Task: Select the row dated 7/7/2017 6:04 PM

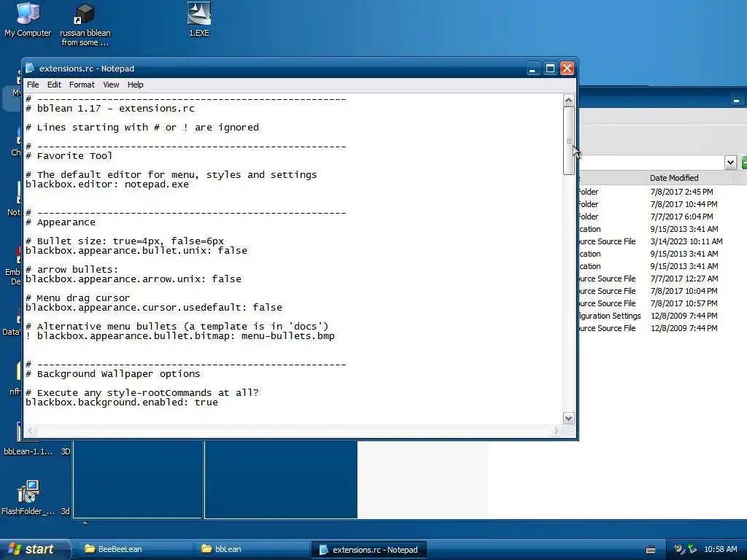Action: [662, 217]
